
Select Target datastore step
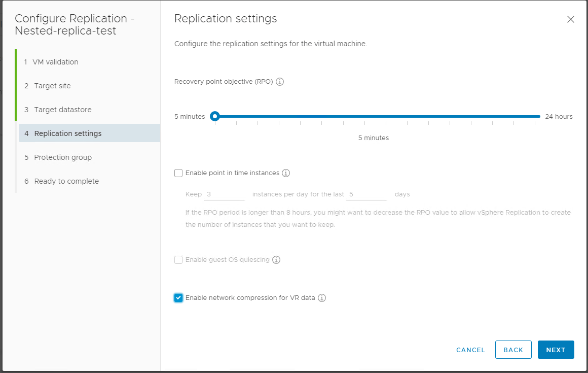[62, 110]
